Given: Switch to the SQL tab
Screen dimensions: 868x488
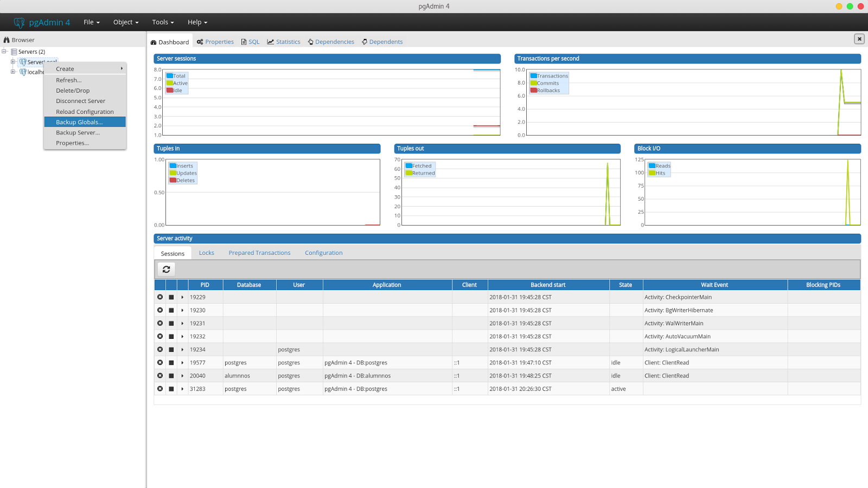Looking at the screenshot, I should pyautogui.click(x=251, y=42).
